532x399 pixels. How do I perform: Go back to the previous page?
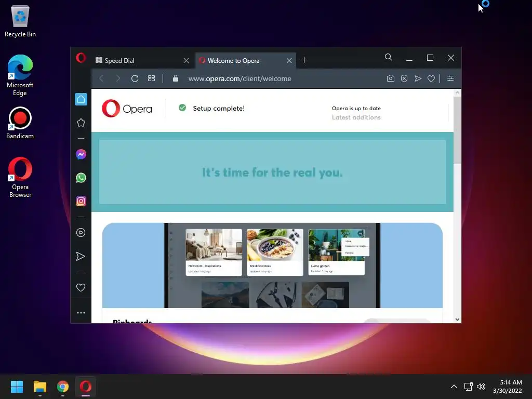coord(101,79)
